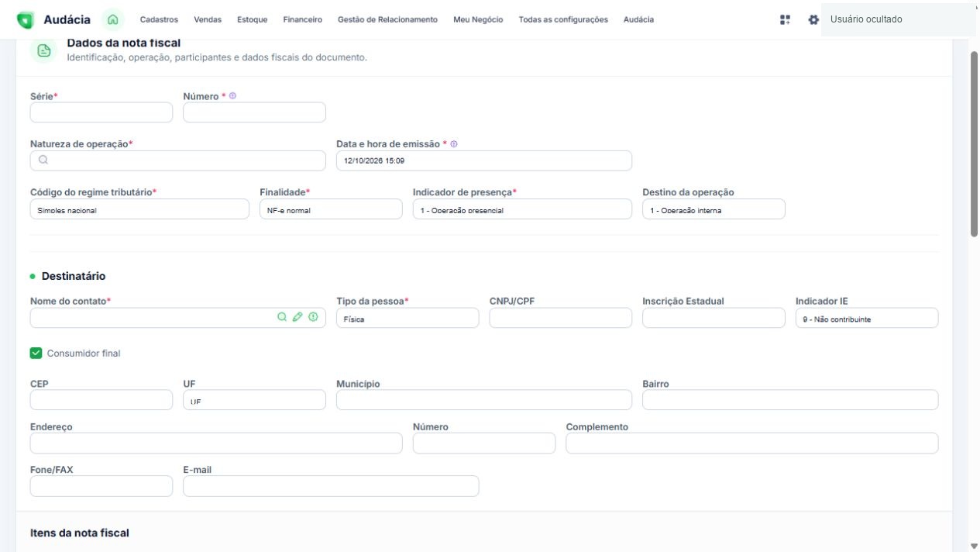The width and height of the screenshot is (980, 552).
Task: Open the Finalidade dropdown showing NF-e normal
Action: click(x=331, y=209)
